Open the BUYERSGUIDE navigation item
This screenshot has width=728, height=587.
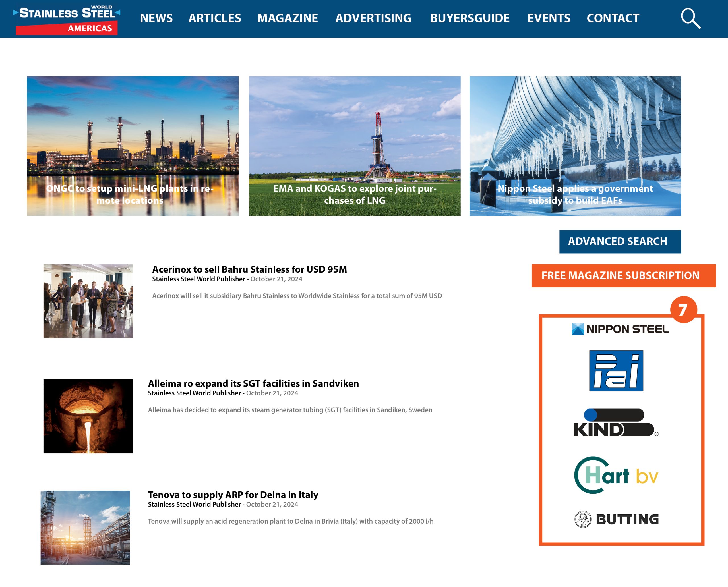pos(470,18)
